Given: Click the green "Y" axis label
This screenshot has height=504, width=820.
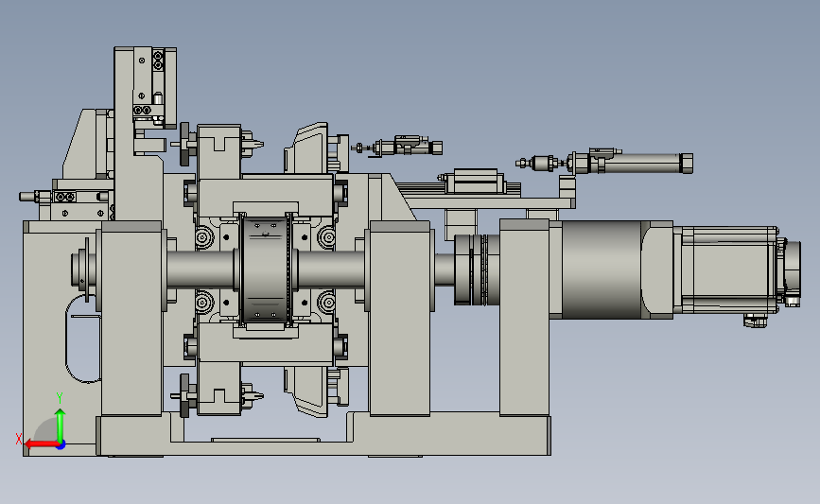Looking at the screenshot, I should point(60,398).
